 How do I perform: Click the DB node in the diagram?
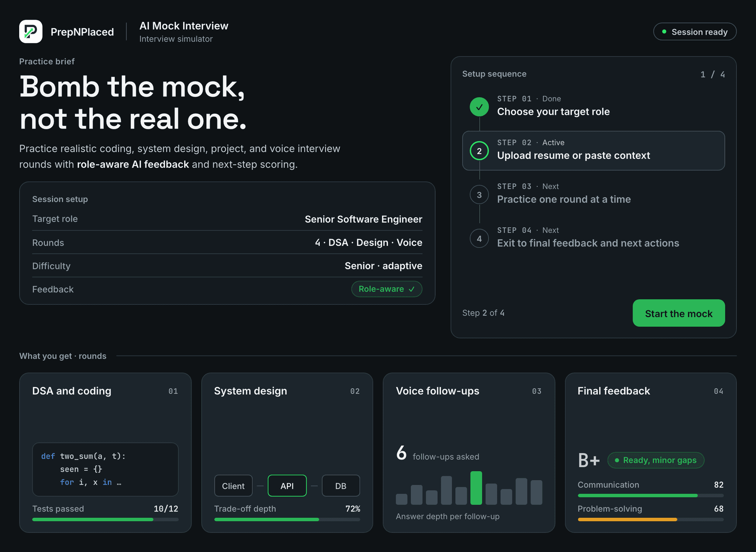click(341, 486)
